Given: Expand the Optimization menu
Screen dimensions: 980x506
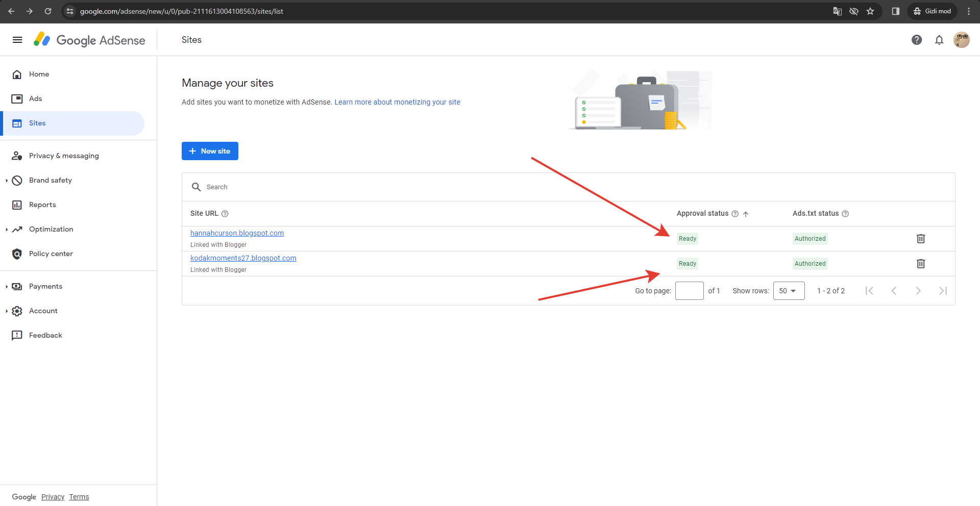Looking at the screenshot, I should pyautogui.click(x=7, y=230).
